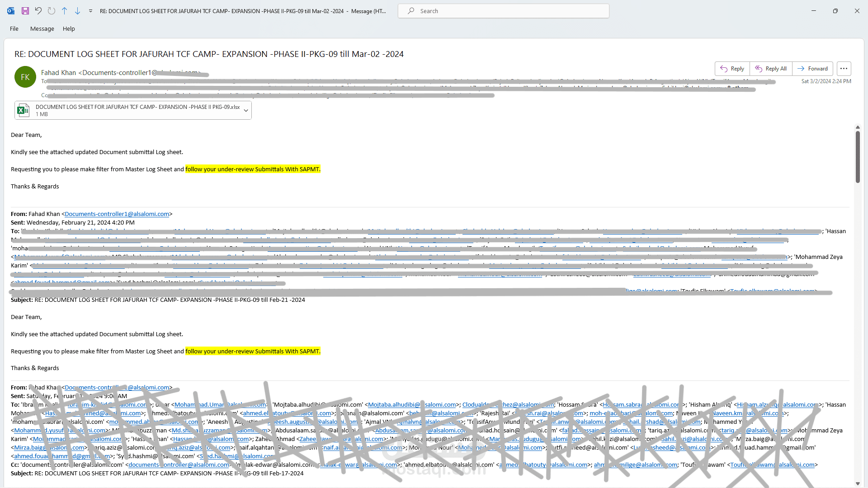Go to Next Item with down arrow
Image resolution: width=868 pixels, height=488 pixels.
point(78,11)
